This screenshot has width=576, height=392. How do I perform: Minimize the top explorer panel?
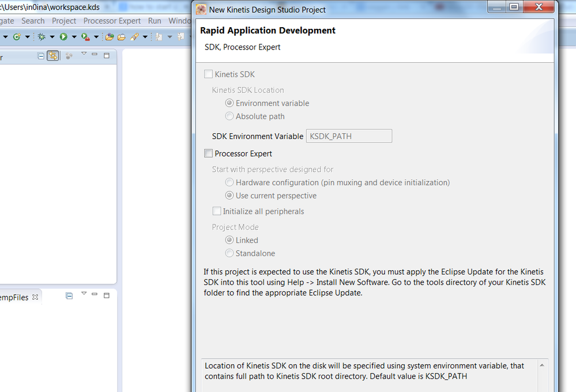95,54
